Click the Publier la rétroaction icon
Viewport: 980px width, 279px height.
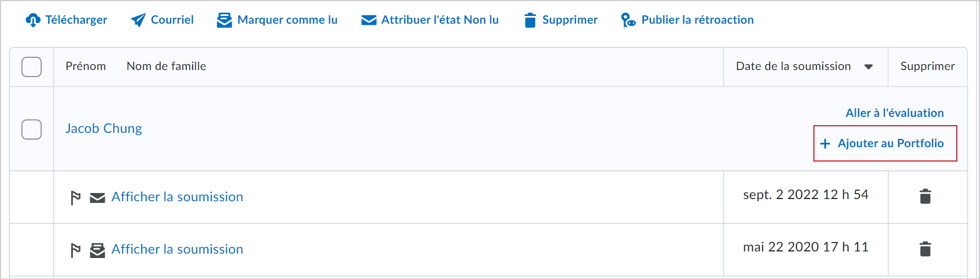click(628, 20)
